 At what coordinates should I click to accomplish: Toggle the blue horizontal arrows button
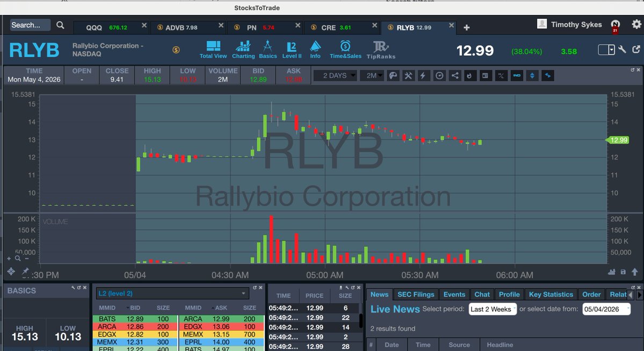point(547,76)
